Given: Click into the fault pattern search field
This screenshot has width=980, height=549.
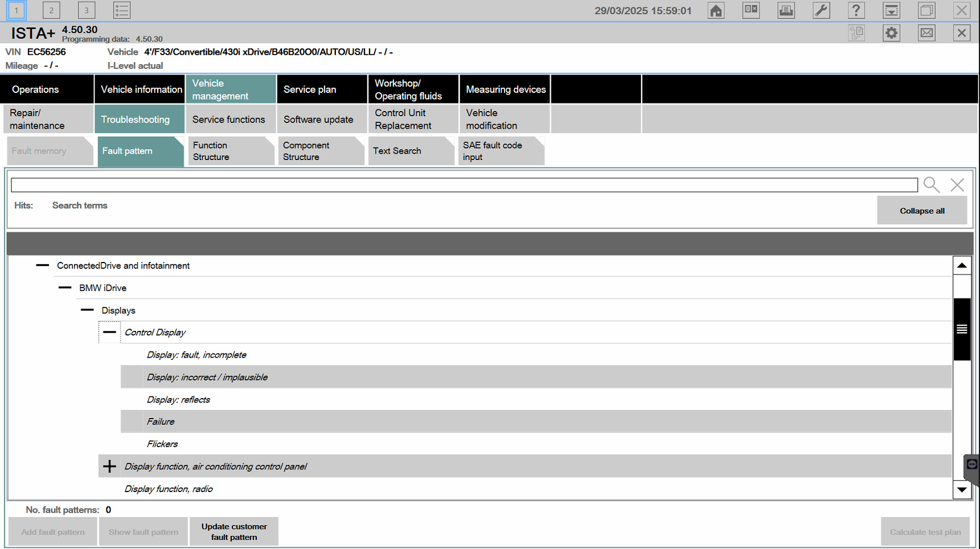Looking at the screenshot, I should pos(464,185).
